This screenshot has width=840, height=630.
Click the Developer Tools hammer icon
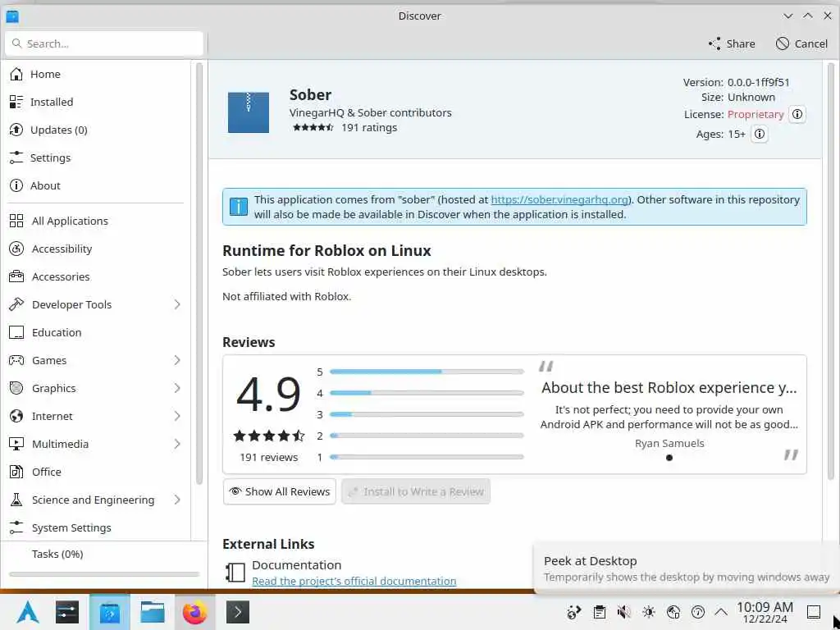click(16, 304)
